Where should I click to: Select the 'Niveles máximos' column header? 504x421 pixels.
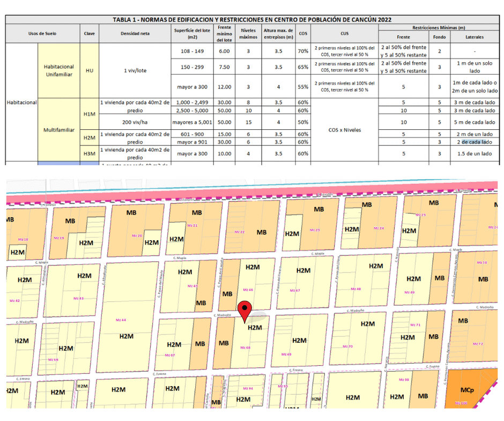tap(248, 33)
